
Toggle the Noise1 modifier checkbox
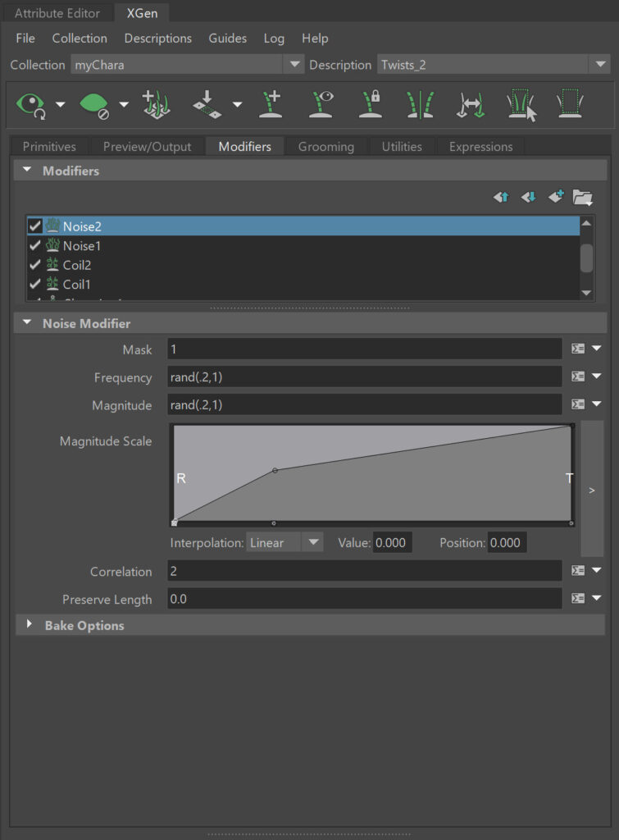click(35, 245)
